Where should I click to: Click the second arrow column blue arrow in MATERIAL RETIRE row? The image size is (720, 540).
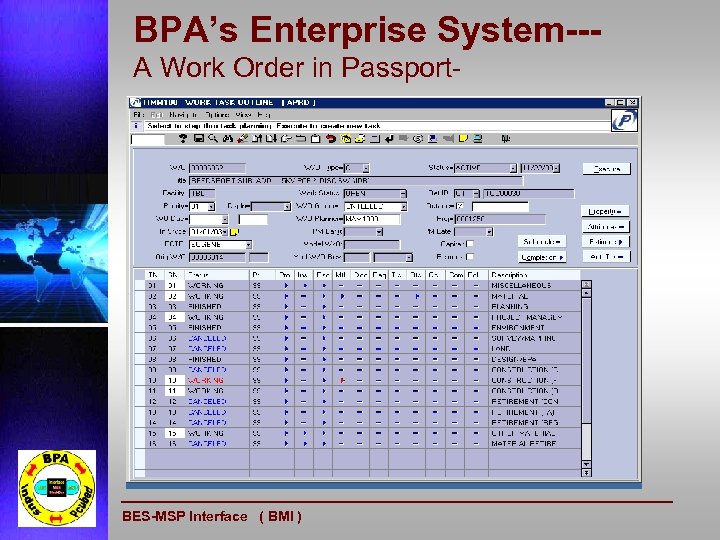pos(304,444)
